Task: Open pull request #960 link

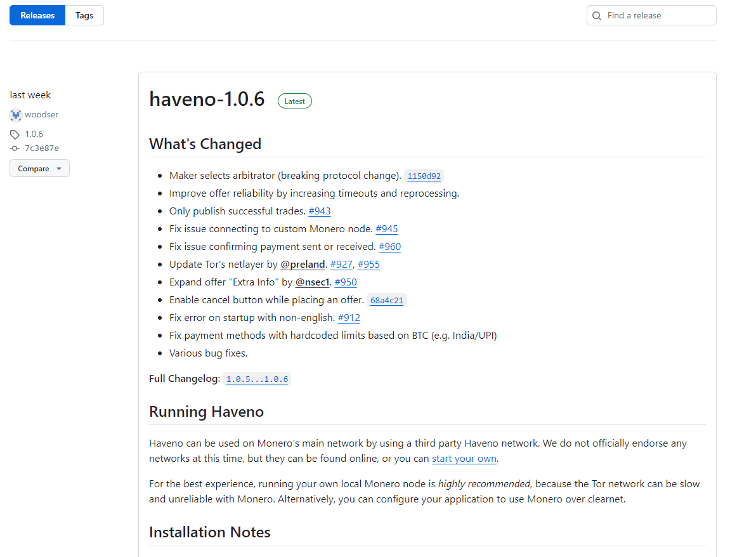Action: click(389, 247)
